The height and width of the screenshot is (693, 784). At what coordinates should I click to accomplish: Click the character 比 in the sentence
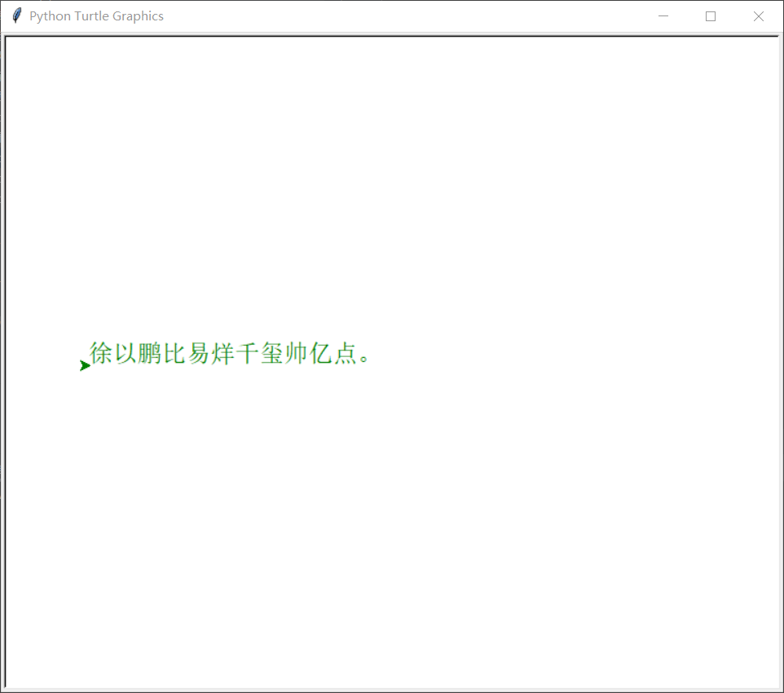174,355
